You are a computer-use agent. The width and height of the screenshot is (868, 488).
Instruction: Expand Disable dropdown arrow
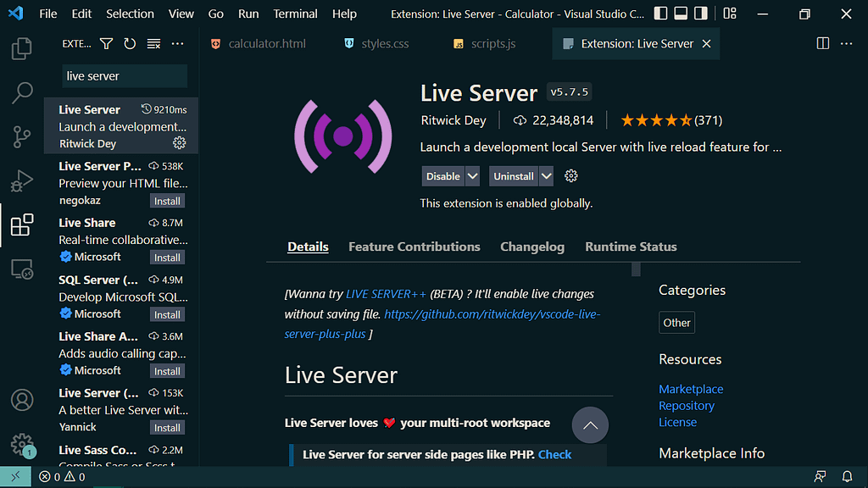coord(472,176)
